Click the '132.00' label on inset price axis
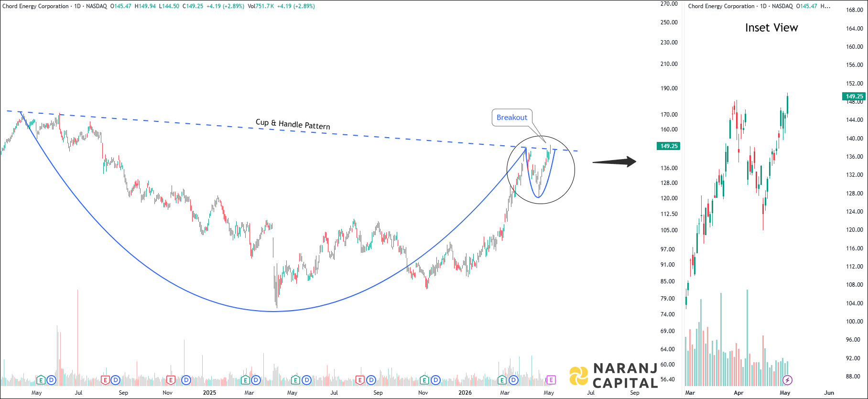868x399 pixels. pyautogui.click(x=855, y=175)
